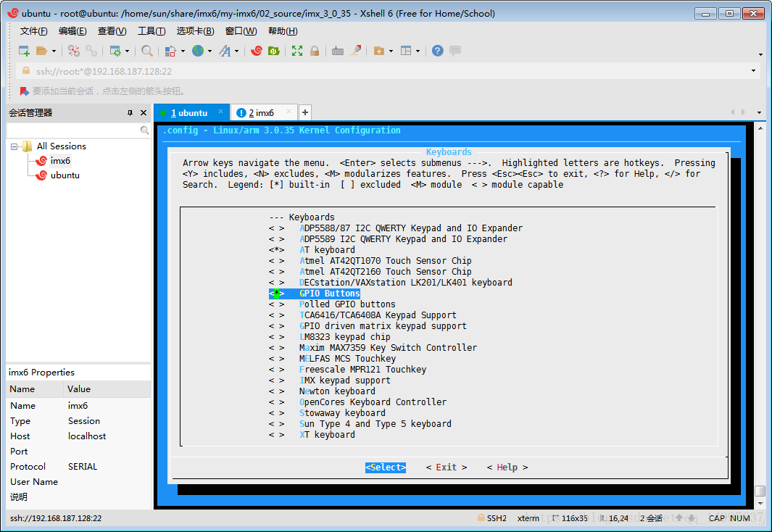The width and height of the screenshot is (772, 532).
Task: Launch Xftp from the toolbar
Action: 272,51
